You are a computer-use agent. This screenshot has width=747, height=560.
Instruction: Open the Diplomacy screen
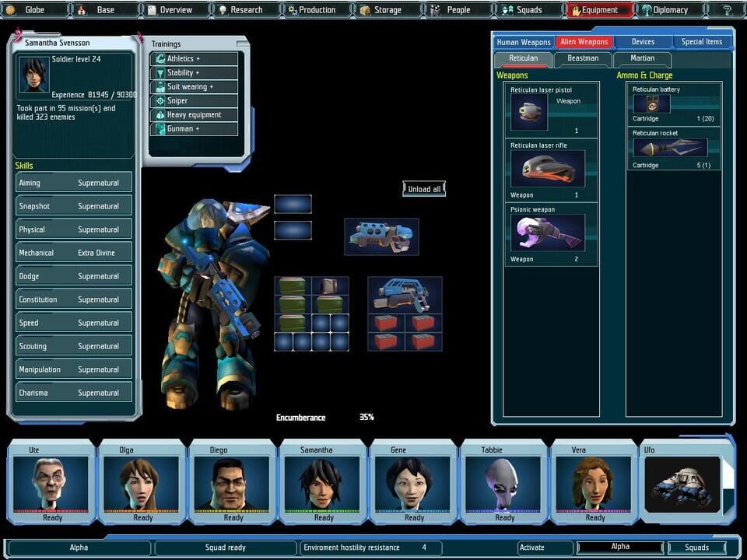(665, 9)
